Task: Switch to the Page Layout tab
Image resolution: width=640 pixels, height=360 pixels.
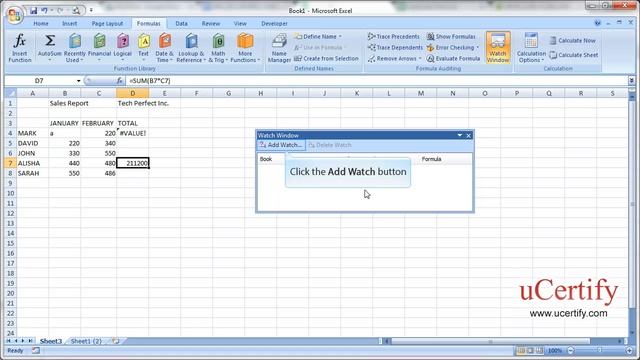Action: [107, 24]
